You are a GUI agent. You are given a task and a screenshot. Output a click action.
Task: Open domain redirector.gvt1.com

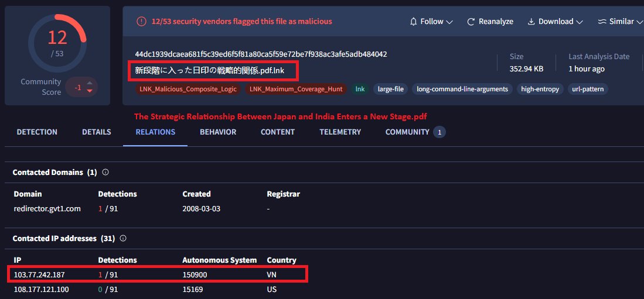tap(47, 208)
